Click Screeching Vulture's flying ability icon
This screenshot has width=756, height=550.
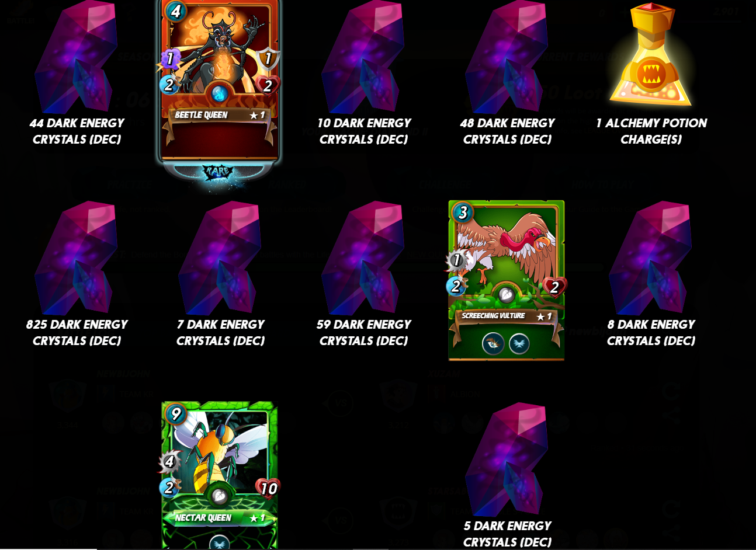point(519,344)
